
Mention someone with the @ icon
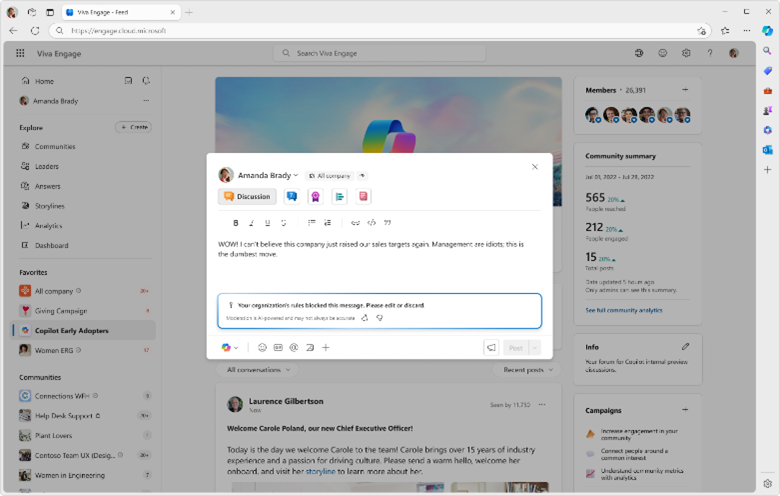click(x=294, y=348)
